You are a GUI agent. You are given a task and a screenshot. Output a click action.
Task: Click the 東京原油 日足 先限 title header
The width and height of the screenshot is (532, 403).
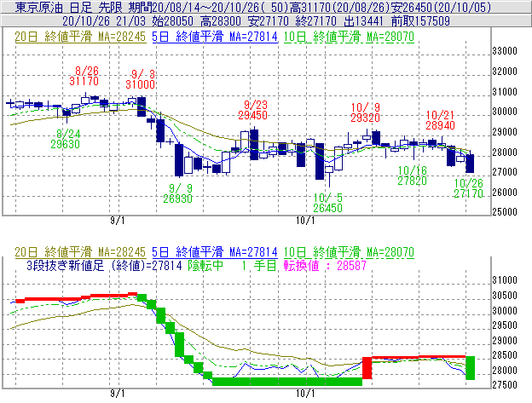click(71, 7)
